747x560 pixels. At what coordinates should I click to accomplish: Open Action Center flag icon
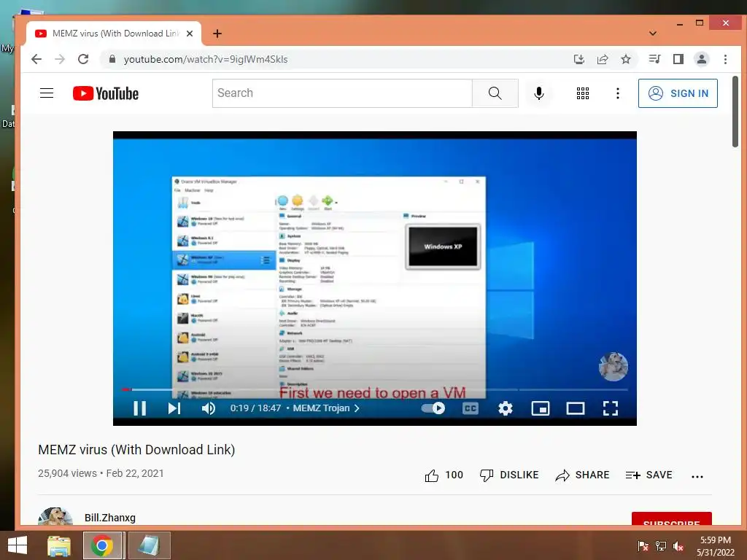[x=643, y=545]
